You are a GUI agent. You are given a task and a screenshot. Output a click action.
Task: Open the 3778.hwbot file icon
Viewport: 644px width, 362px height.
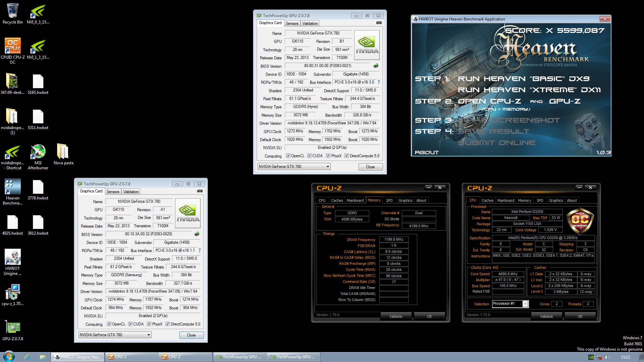38,190
